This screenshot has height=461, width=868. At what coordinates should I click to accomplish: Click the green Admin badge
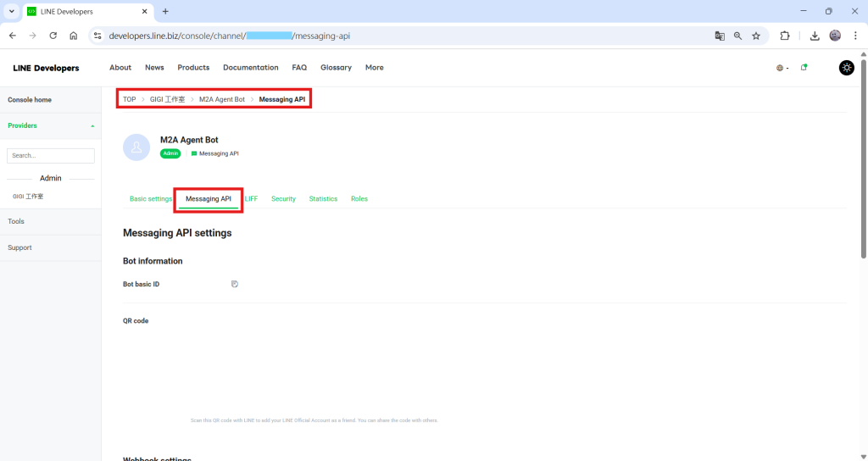(170, 153)
